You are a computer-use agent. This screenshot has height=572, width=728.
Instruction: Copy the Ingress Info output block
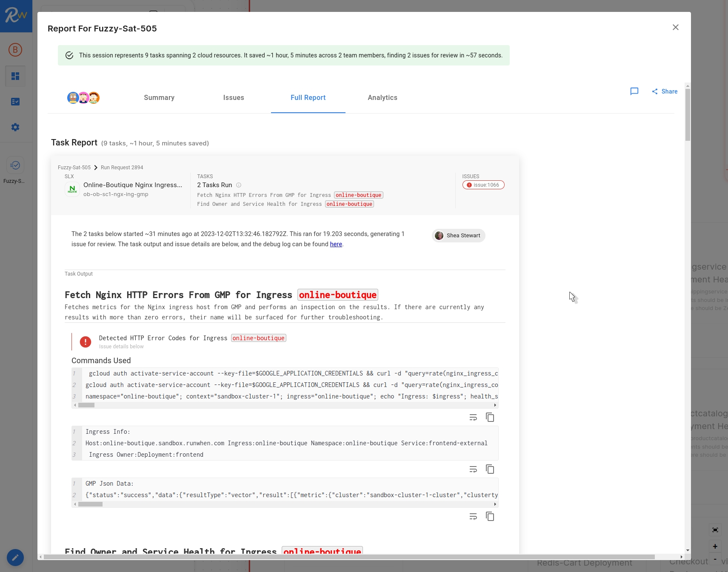pos(490,469)
